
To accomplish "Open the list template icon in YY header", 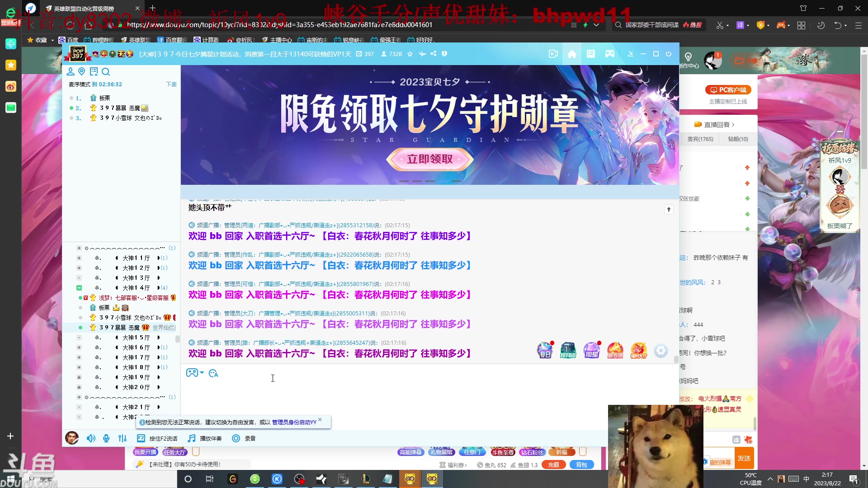I will pyautogui.click(x=591, y=54).
